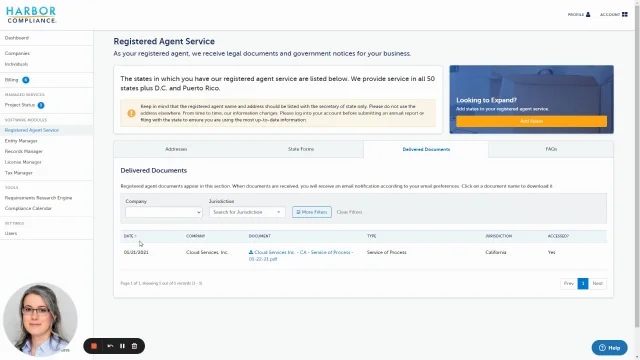
Task: Click the Project Status count badge
Action: tap(41, 105)
